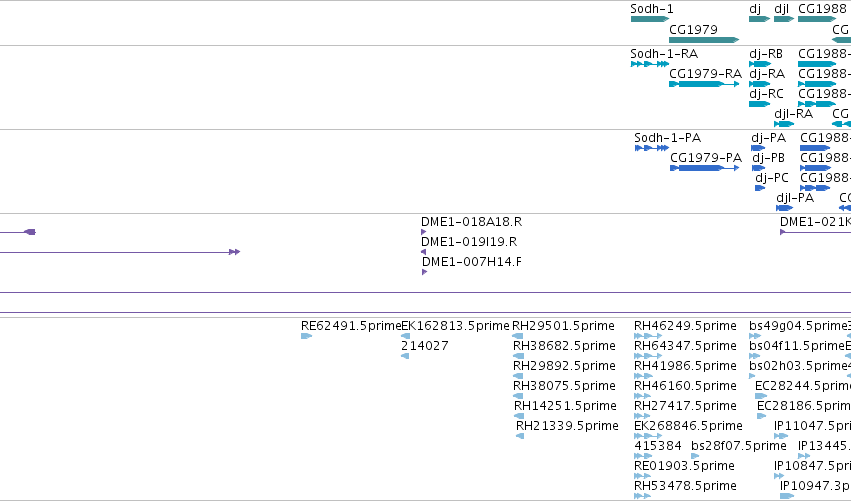Select EST label RH27417.5prime
The width and height of the screenshot is (851, 501).
(x=685, y=406)
